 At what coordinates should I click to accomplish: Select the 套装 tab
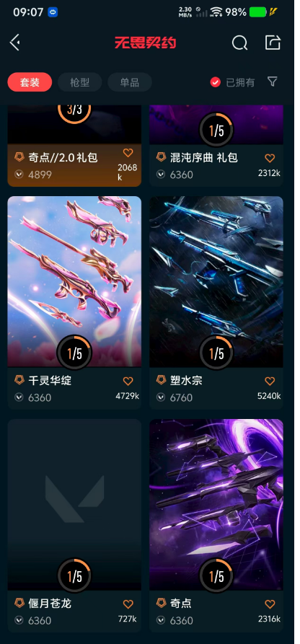click(30, 82)
